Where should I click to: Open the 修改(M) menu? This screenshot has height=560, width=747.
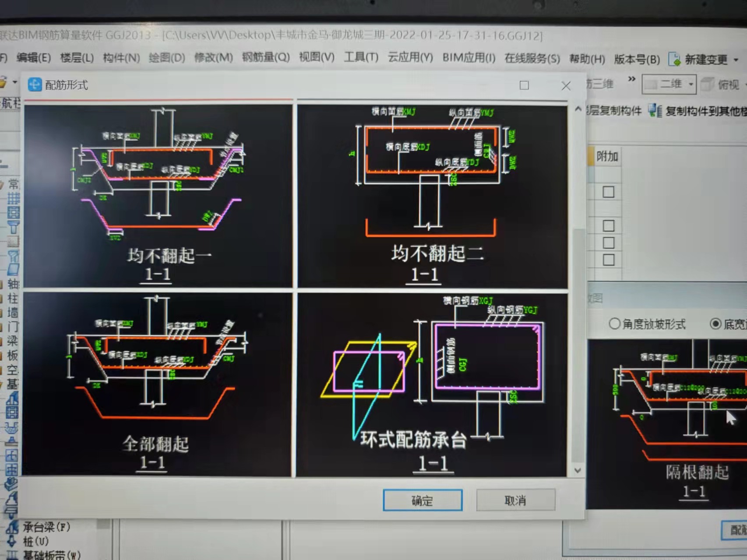pyautogui.click(x=214, y=57)
